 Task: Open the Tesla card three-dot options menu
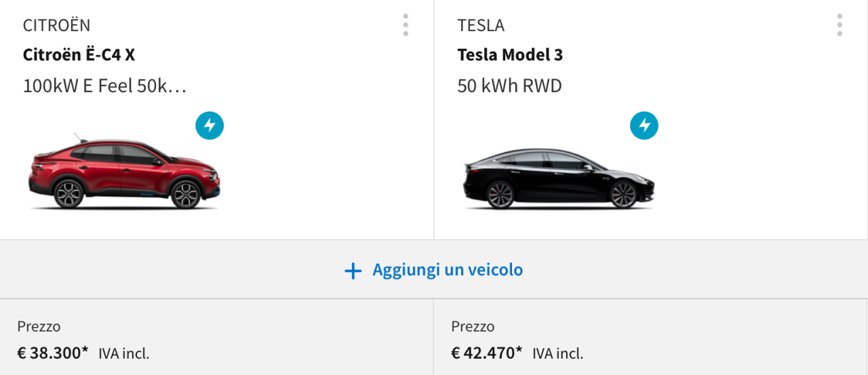pos(840,25)
